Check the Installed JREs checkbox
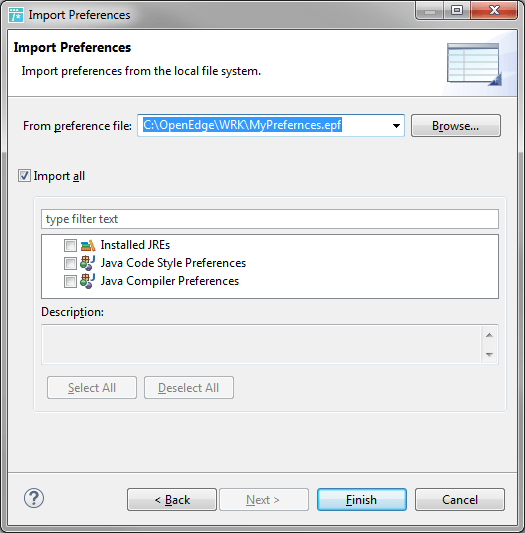The height and width of the screenshot is (533, 525). point(70,245)
